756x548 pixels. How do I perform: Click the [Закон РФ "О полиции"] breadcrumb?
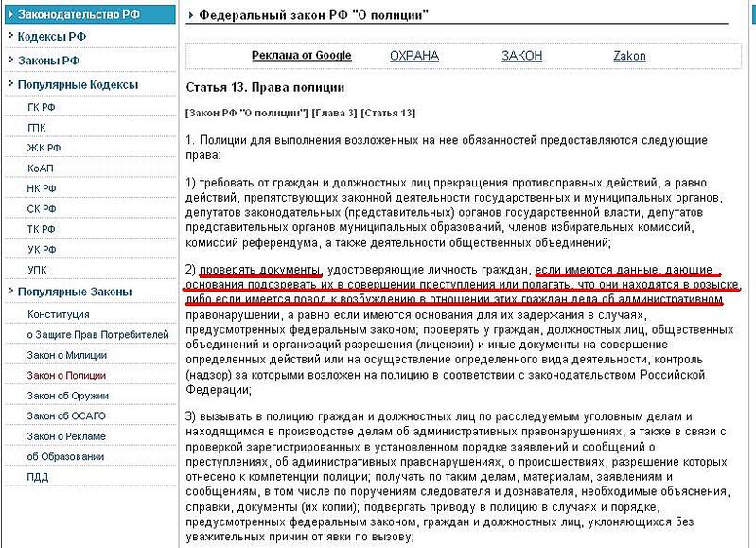(x=249, y=113)
